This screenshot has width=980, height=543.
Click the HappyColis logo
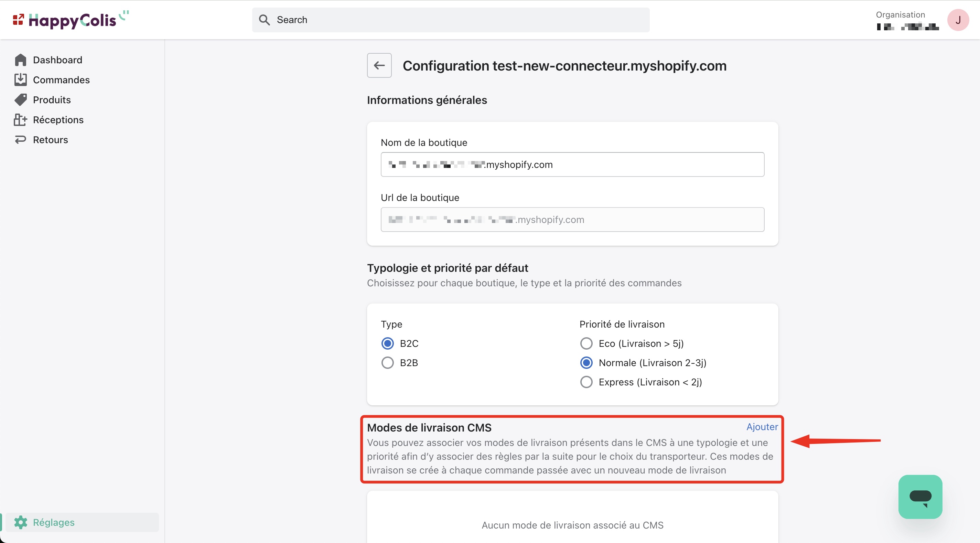[x=71, y=20]
